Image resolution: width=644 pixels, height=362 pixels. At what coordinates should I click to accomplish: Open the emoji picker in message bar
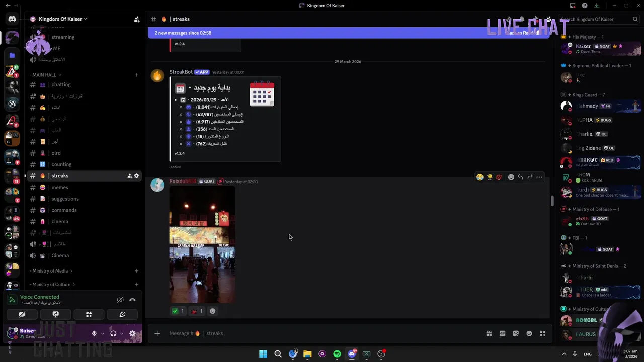(x=529, y=333)
